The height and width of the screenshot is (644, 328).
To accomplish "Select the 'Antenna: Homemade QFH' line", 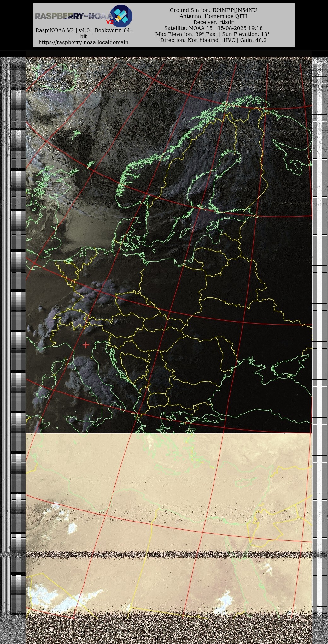I will click(x=213, y=16).
